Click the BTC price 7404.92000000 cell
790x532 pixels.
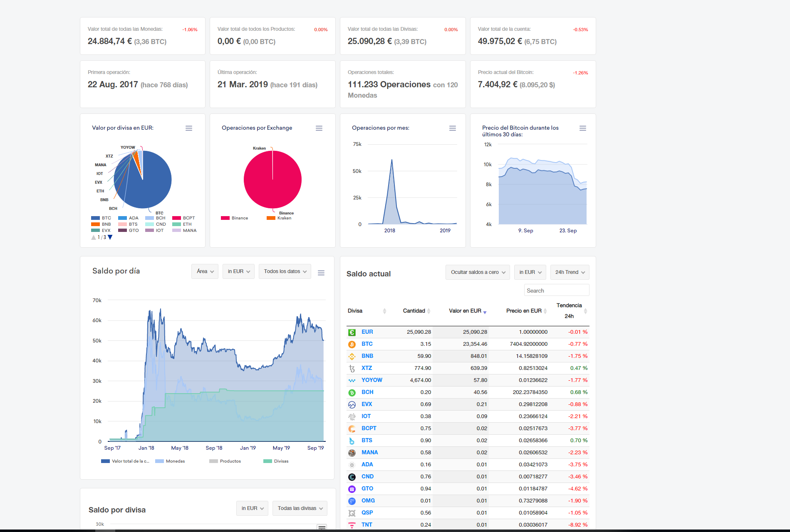519,344
